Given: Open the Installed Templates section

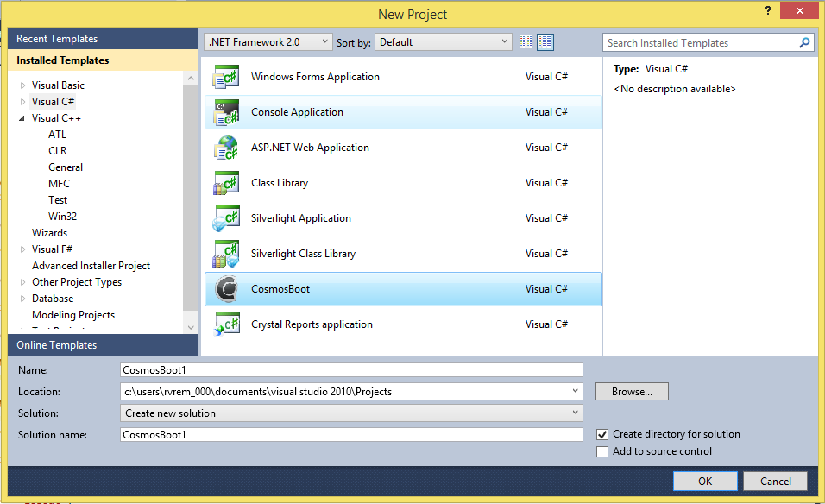Looking at the screenshot, I should 103,60.
